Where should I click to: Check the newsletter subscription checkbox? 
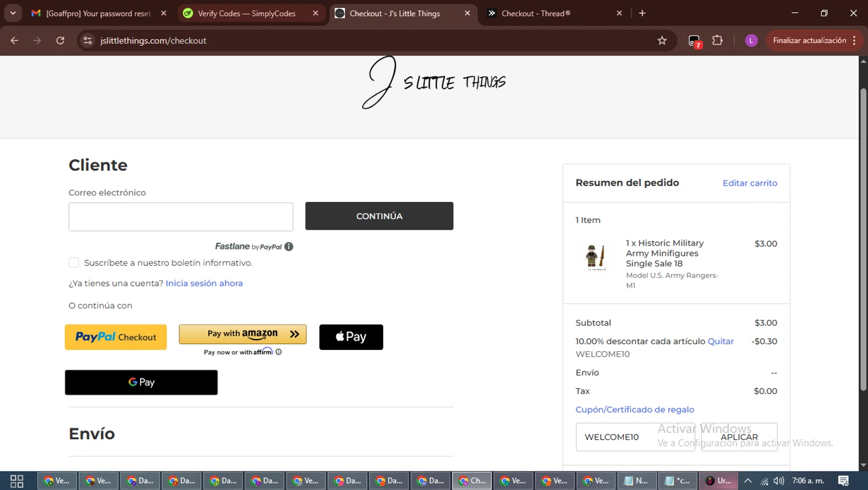73,263
